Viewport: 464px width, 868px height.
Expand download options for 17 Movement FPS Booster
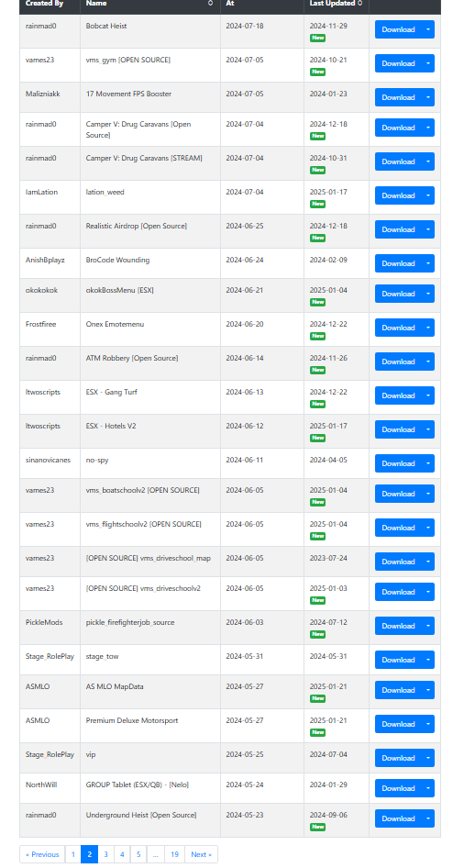point(428,97)
